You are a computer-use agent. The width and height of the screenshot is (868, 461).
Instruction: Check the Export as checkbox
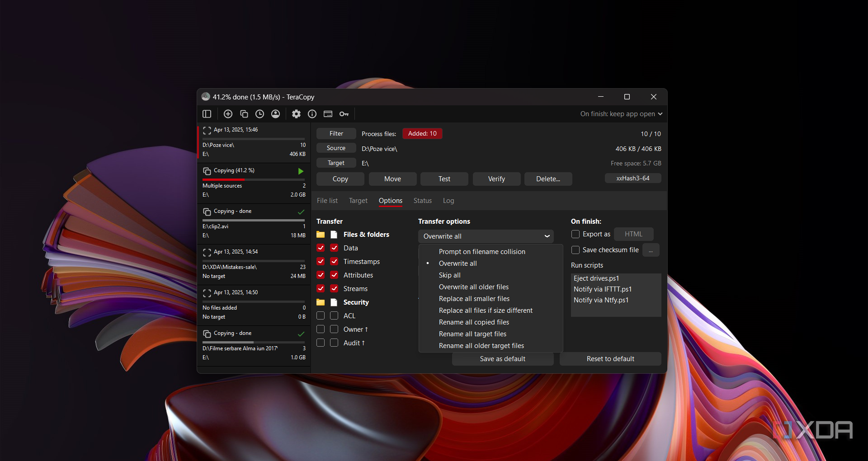[576, 234]
